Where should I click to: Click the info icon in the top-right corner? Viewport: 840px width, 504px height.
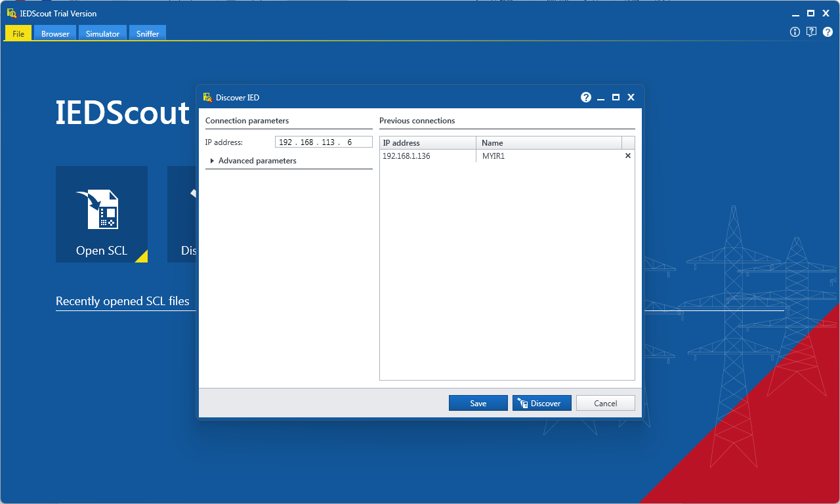(x=795, y=31)
